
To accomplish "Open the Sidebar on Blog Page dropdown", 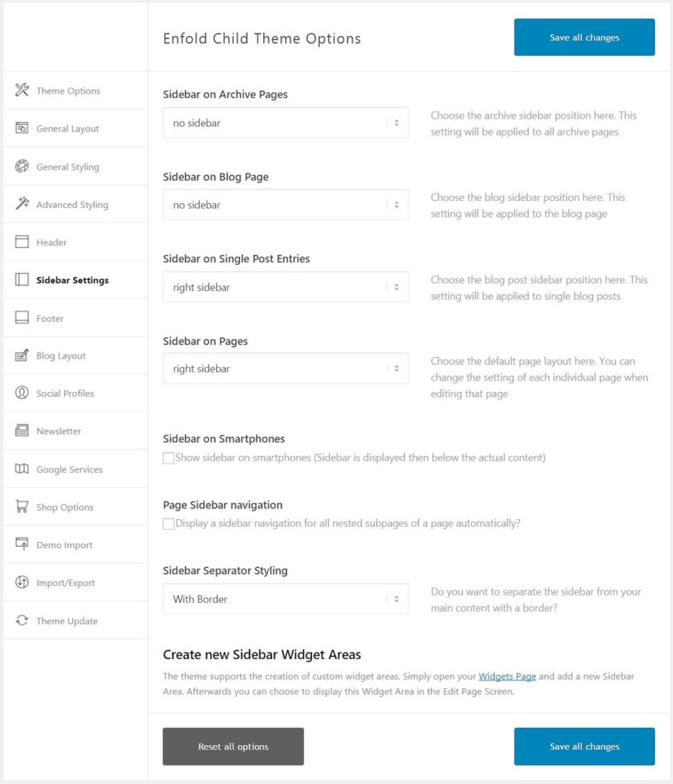I will point(285,204).
